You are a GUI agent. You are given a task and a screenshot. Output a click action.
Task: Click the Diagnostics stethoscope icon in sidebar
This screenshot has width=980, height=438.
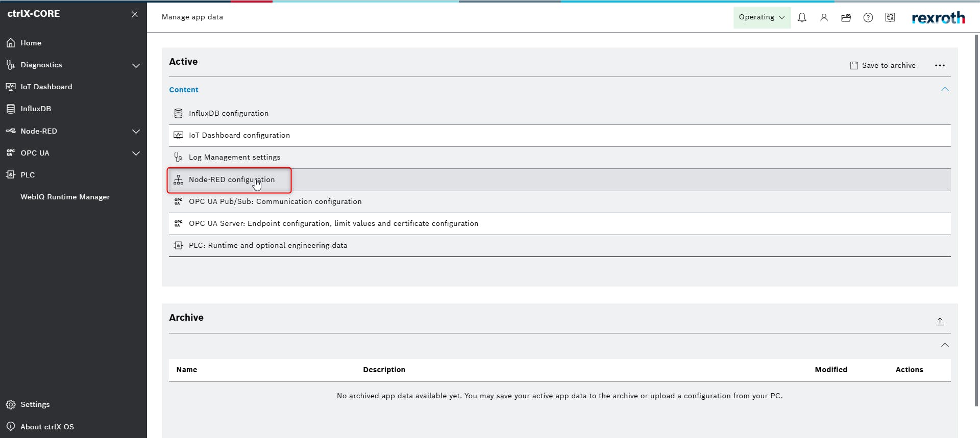click(11, 65)
